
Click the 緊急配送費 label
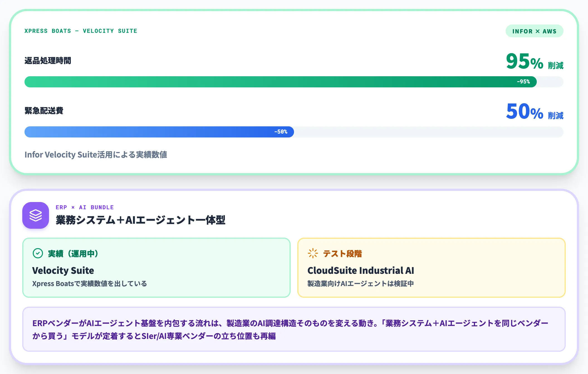[x=44, y=111]
